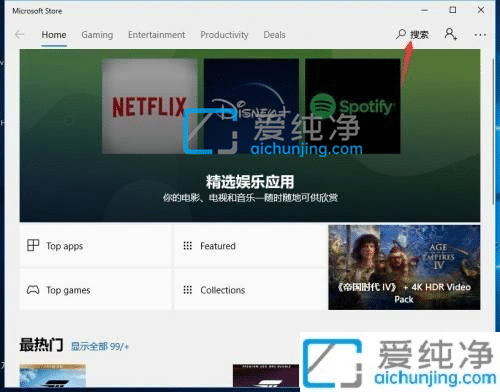
Task: Click the 显示全部 99/+ link
Action: 99,346
